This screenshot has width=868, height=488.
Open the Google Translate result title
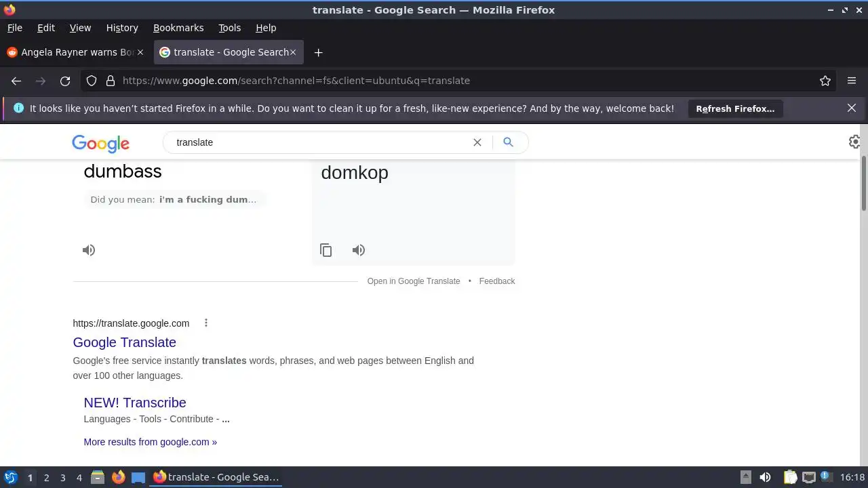pos(125,342)
